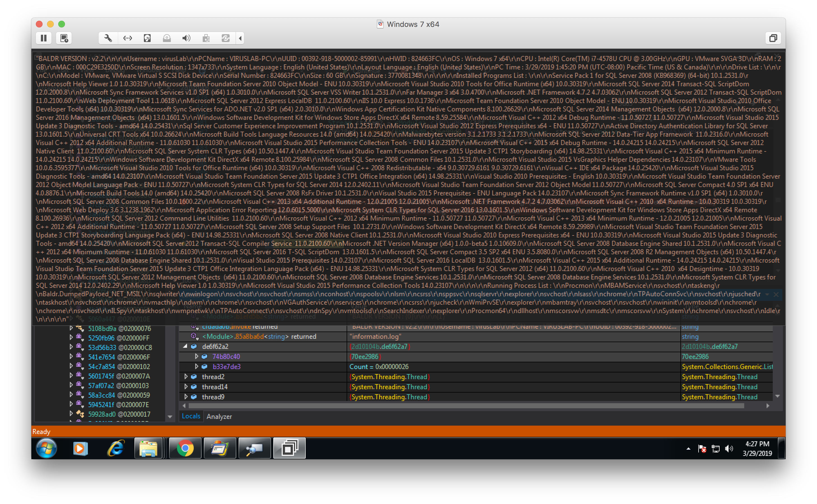Click the return value icon beside <Module>.85a8ba6d
Viewport: 817px width, 504px height.
(195, 336)
